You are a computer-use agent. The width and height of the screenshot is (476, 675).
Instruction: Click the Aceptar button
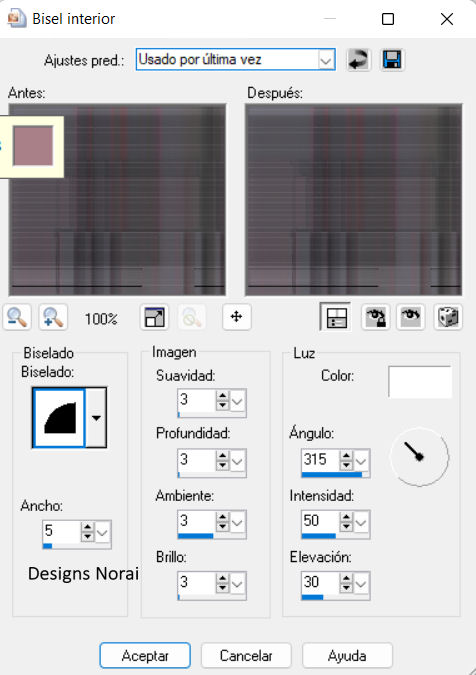(x=145, y=655)
